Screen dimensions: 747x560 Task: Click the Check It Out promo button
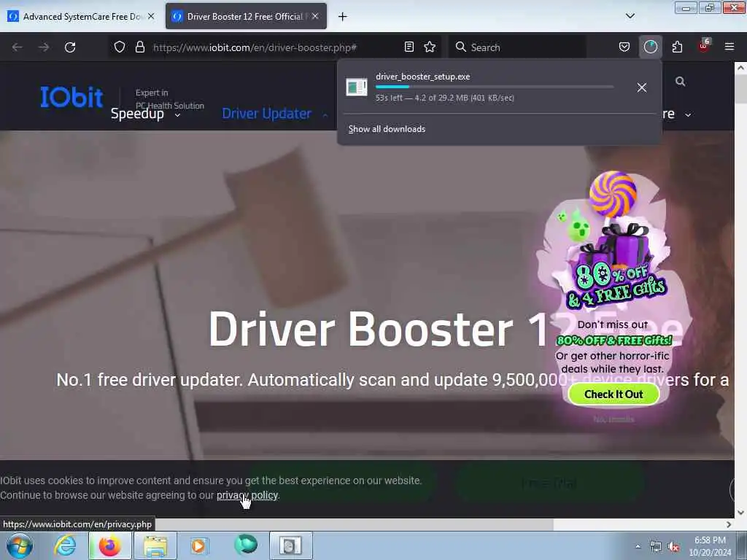click(614, 394)
